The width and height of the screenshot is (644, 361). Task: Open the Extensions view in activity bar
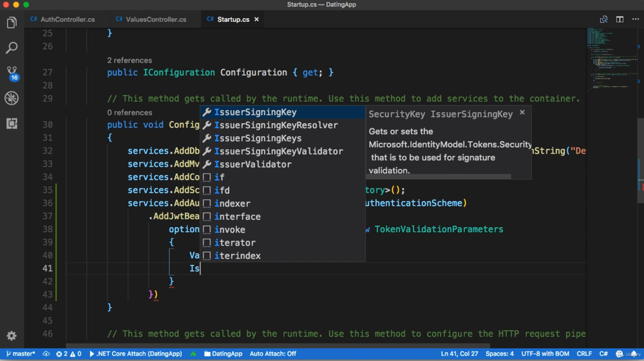[12, 123]
